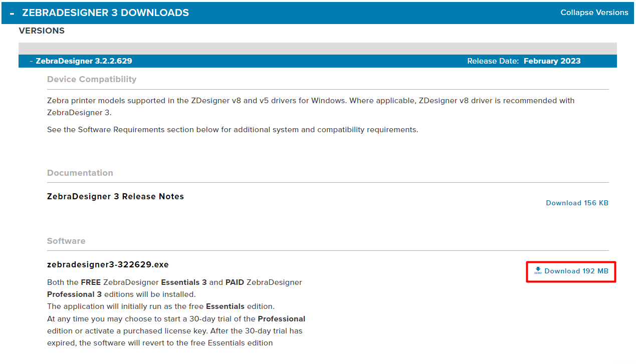Collapse ZebraDesigner 3 Downloads using minus icon
Screen dimensions: 636x364
[12, 13]
